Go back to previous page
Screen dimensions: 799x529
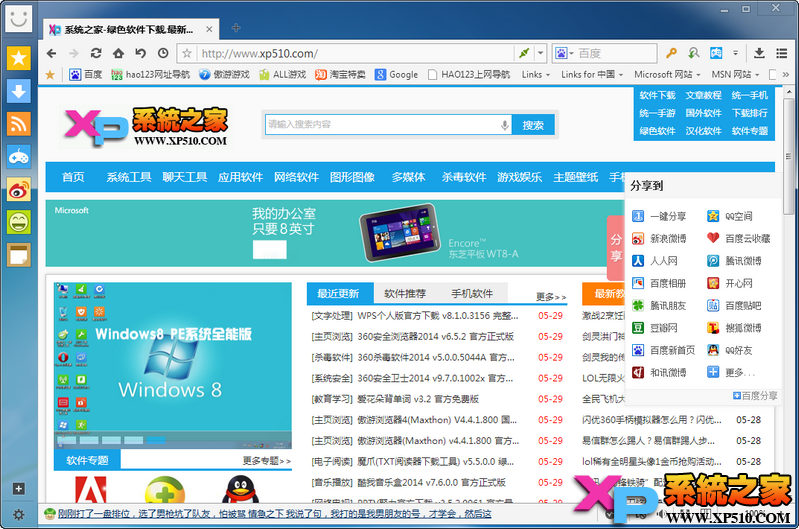click(51, 53)
